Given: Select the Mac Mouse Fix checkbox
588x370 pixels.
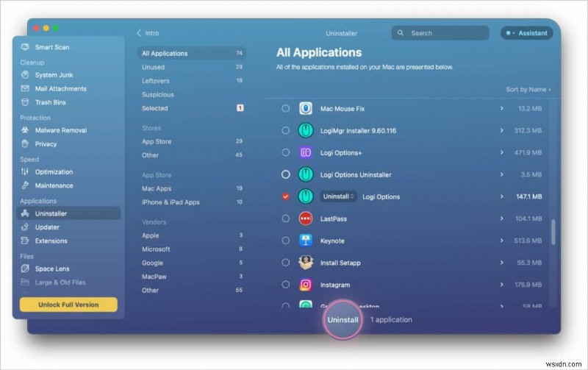Looking at the screenshot, I should (x=286, y=108).
